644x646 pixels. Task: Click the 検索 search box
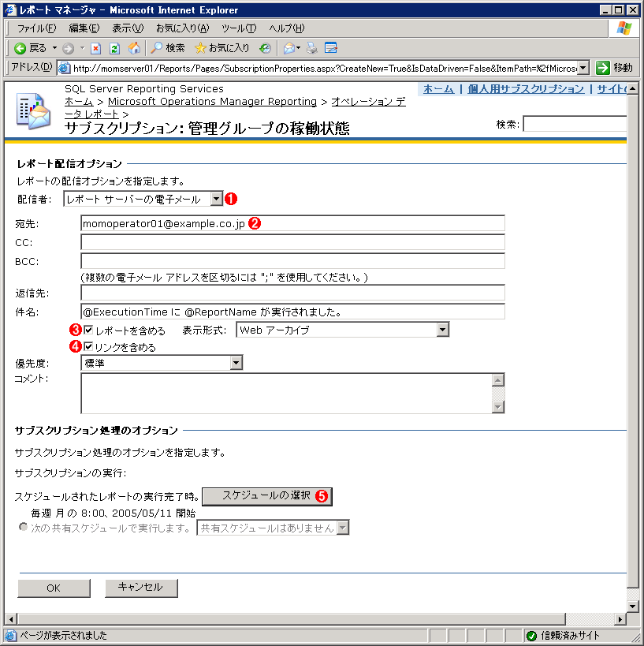click(575, 124)
